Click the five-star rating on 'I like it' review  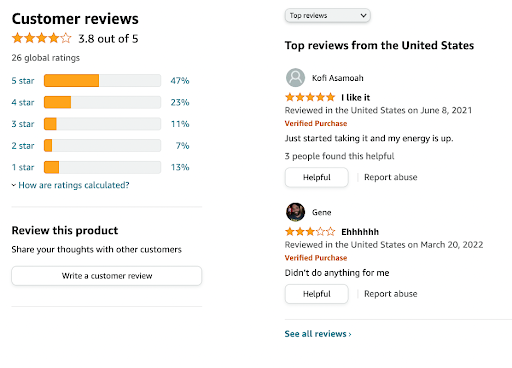pos(310,97)
